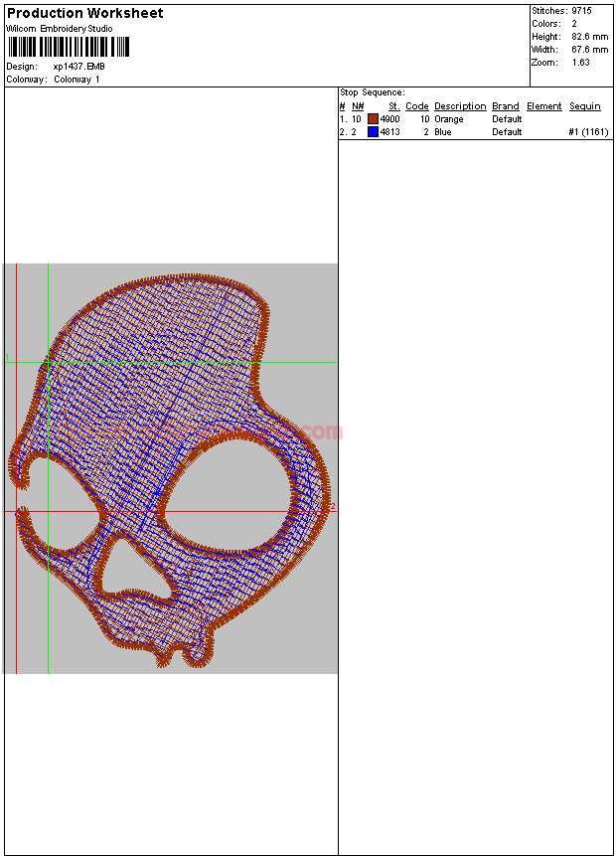Click the Stop Sequence heading
The width and height of the screenshot is (616, 856).
[373, 92]
